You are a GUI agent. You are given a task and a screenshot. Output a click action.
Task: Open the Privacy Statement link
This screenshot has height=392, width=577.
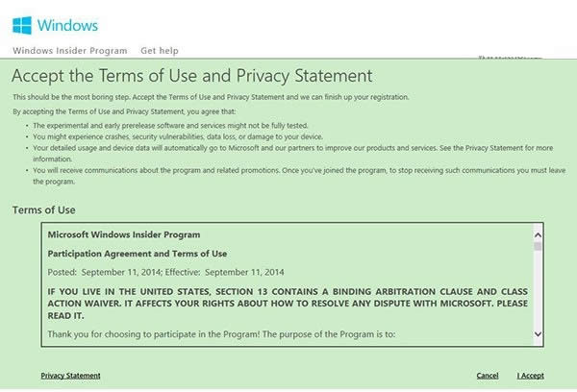pos(70,376)
